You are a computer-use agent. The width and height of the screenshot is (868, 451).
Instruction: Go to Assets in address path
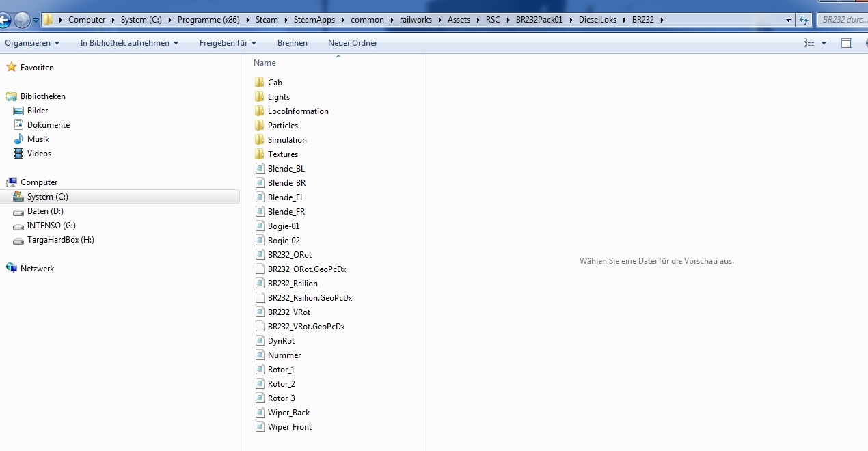point(459,20)
